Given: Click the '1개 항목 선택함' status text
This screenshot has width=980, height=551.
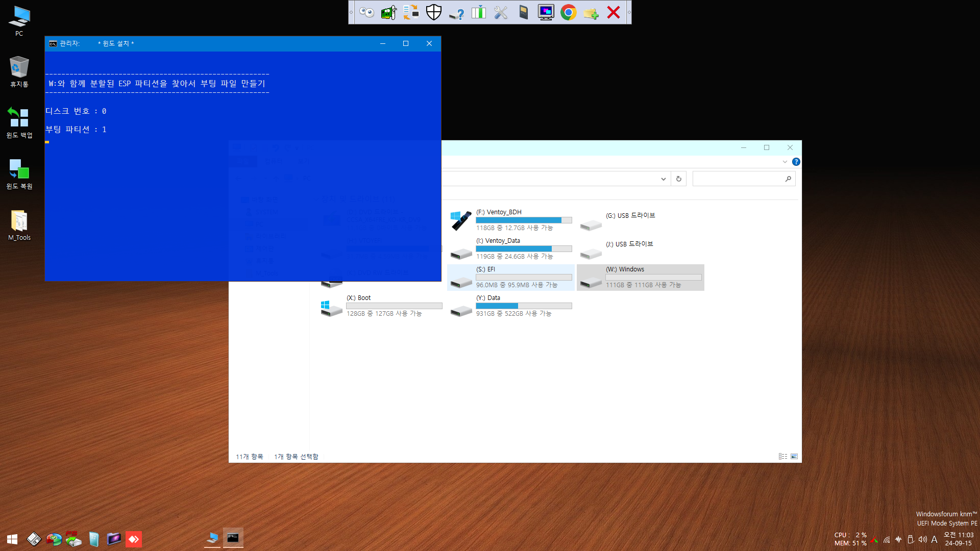Looking at the screenshot, I should tap(296, 457).
